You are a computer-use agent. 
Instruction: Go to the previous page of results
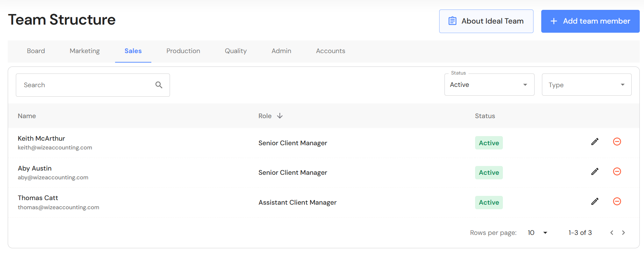click(x=612, y=233)
